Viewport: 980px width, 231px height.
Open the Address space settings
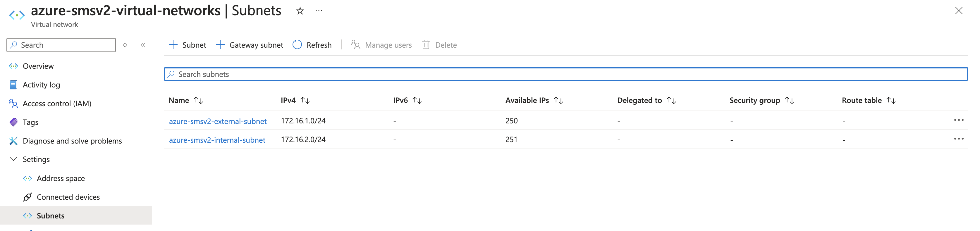tap(61, 178)
